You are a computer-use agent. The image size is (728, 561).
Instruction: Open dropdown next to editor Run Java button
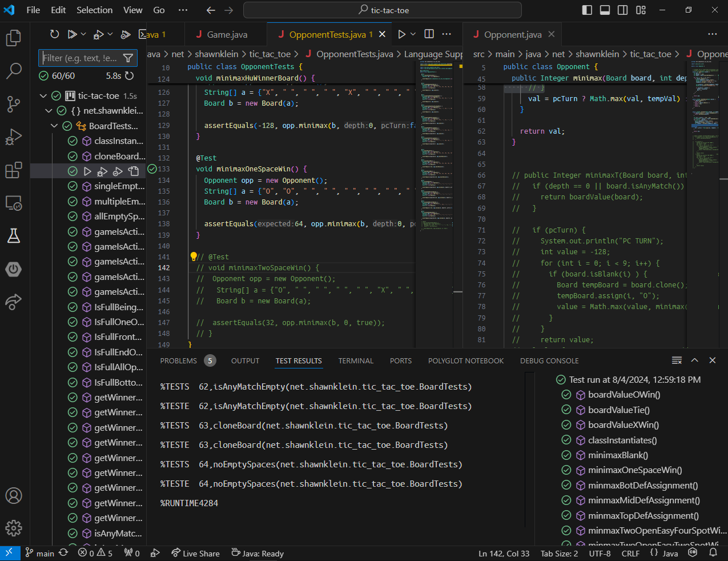413,34
